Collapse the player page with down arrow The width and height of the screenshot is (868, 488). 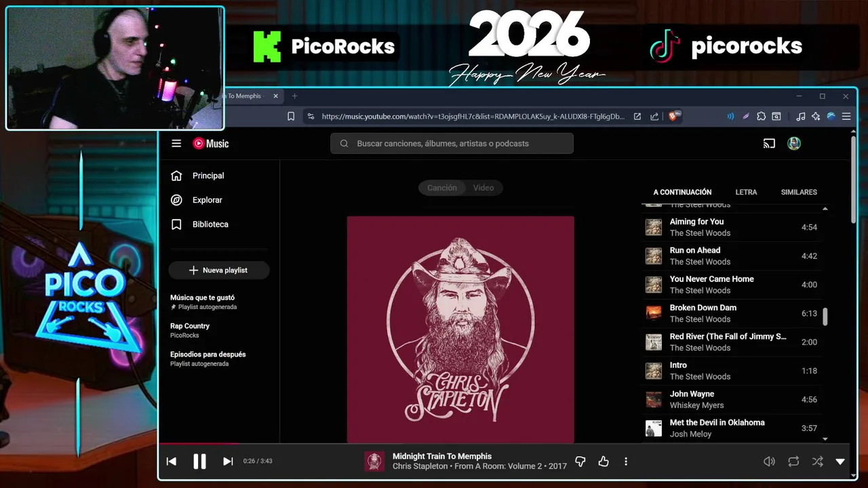(840, 462)
